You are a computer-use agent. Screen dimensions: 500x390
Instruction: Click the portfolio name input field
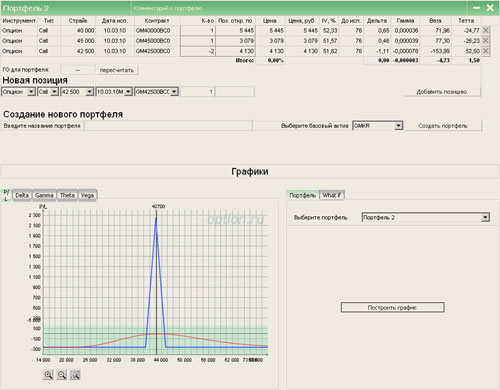[168, 126]
